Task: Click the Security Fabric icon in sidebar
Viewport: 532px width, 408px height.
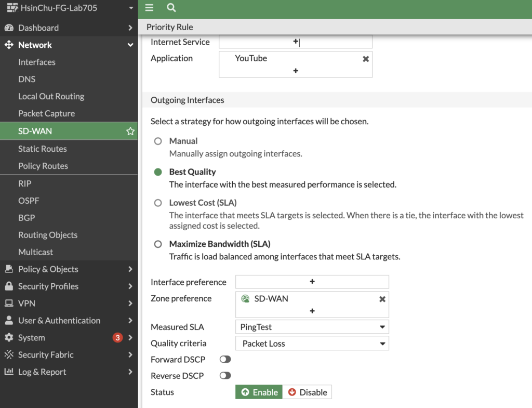Action: pyautogui.click(x=9, y=355)
